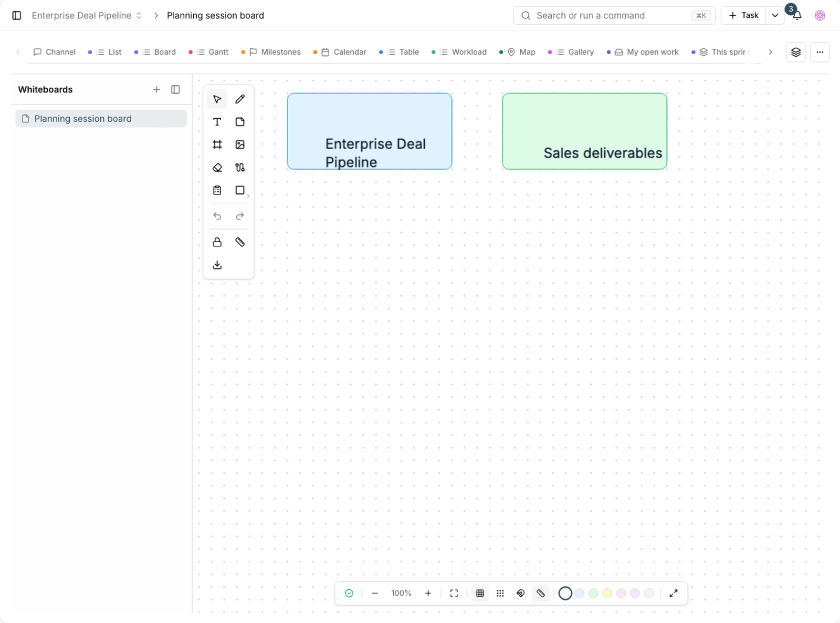
Task: Focus the Search or run a command field
Action: (614, 16)
